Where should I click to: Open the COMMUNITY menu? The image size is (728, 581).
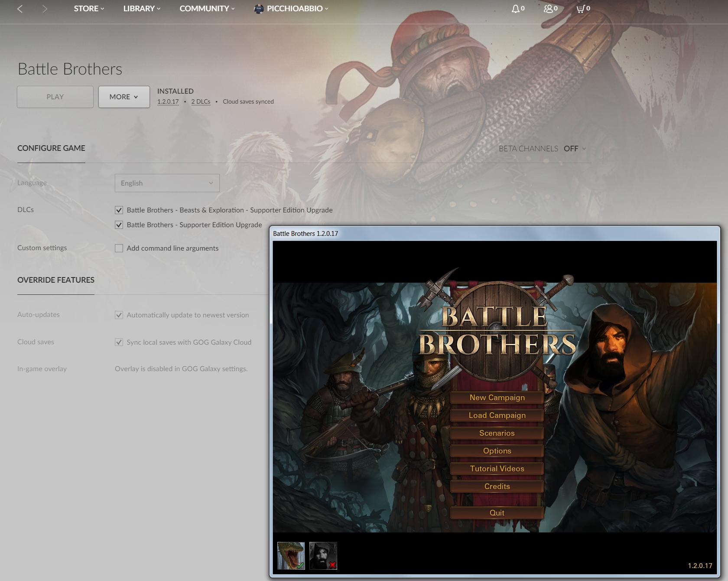(207, 9)
